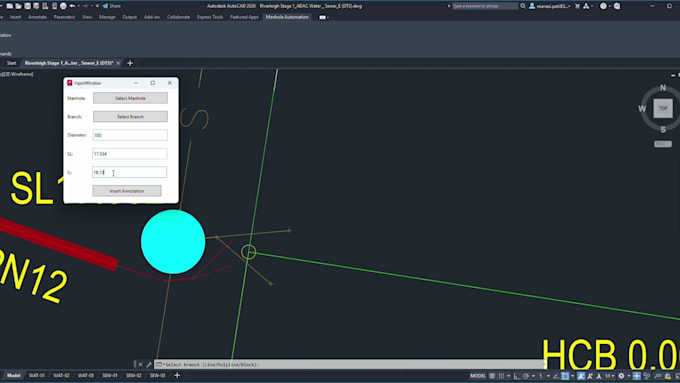Viewport: 680px width, 383px height.
Task: Switch to the SEW-01 layout tab
Action: tap(110, 376)
